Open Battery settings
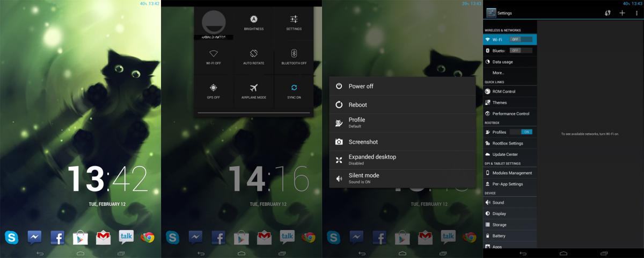 510,236
